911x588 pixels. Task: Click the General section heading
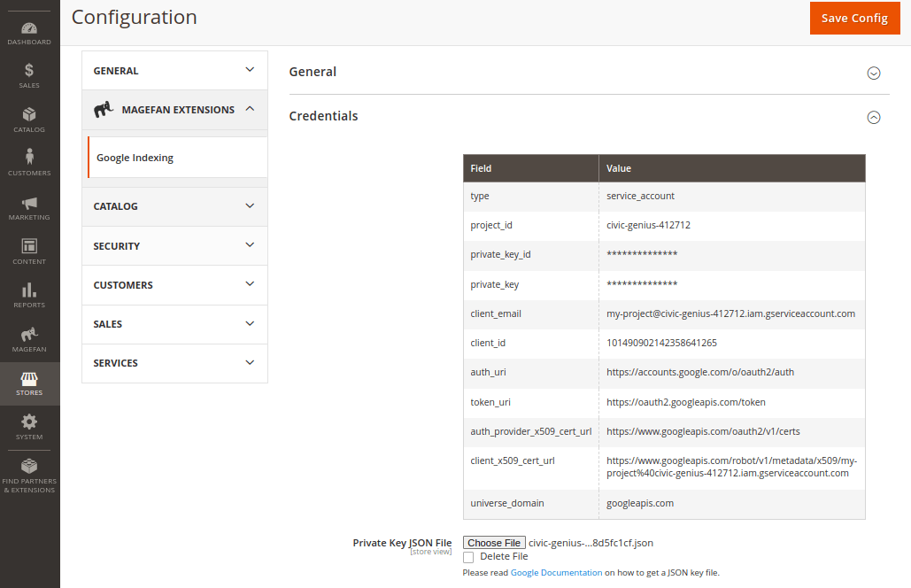tap(313, 72)
